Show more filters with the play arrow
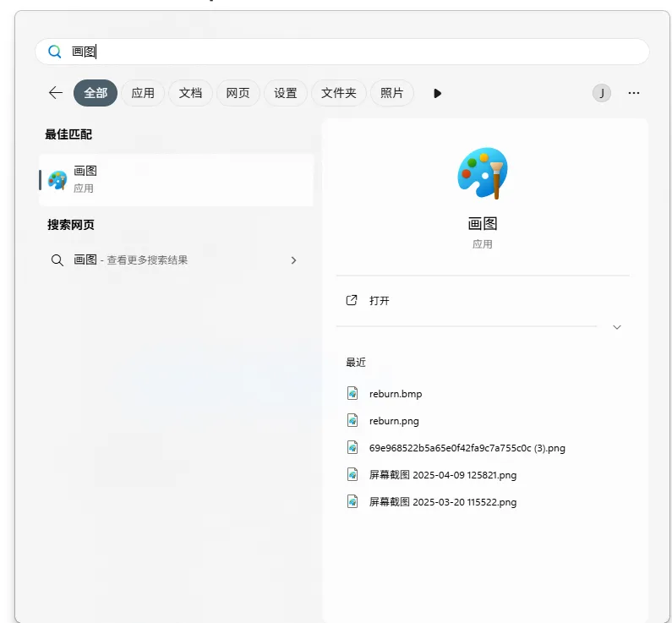The image size is (672, 623). (437, 93)
